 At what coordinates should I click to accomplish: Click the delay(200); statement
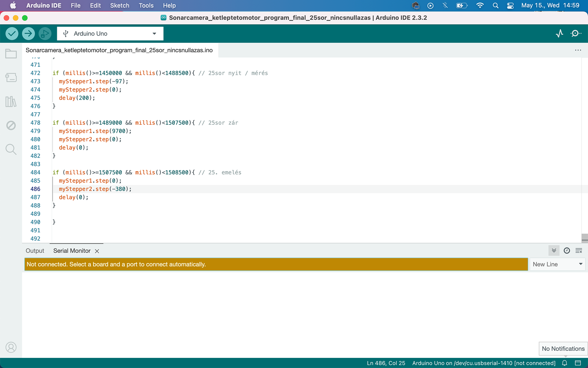77,98
